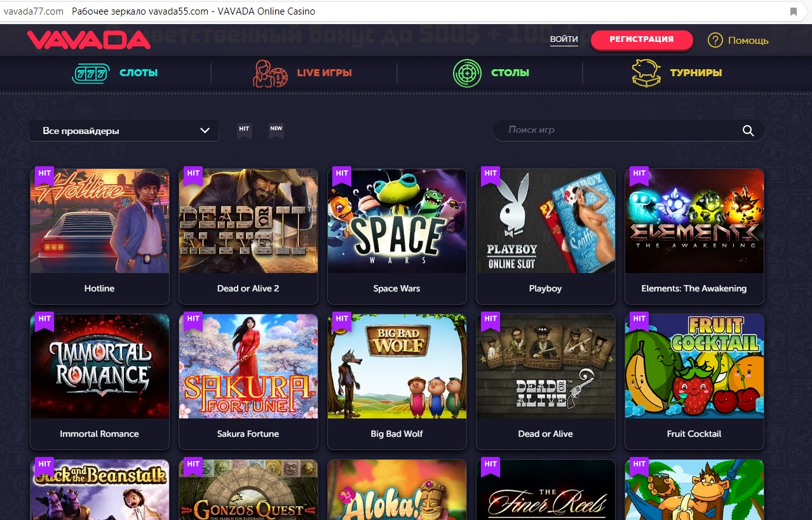
Task: Click the Space Wars title text
Action: click(x=397, y=288)
